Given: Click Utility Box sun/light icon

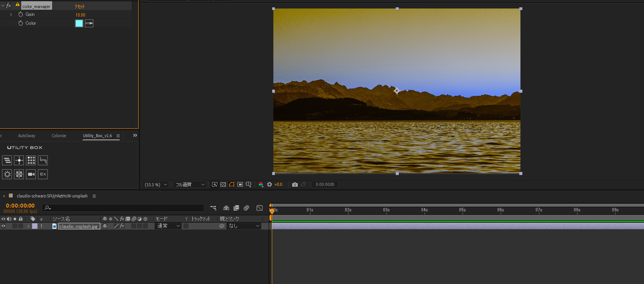Looking at the screenshot, I should tap(7, 174).
